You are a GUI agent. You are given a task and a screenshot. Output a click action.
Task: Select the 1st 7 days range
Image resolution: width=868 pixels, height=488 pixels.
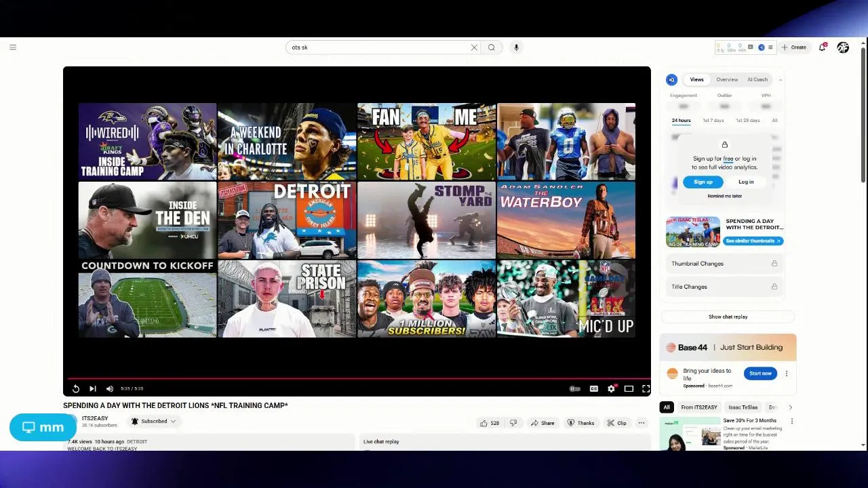click(x=713, y=121)
